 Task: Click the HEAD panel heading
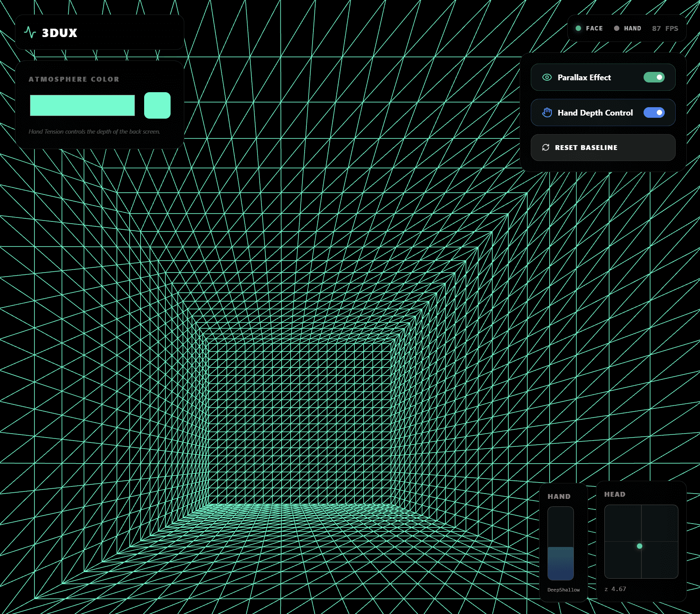point(614,494)
